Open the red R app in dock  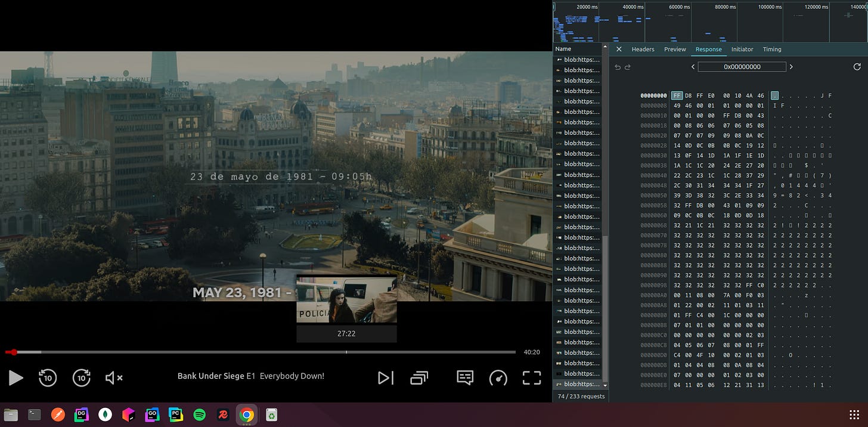coord(223,414)
